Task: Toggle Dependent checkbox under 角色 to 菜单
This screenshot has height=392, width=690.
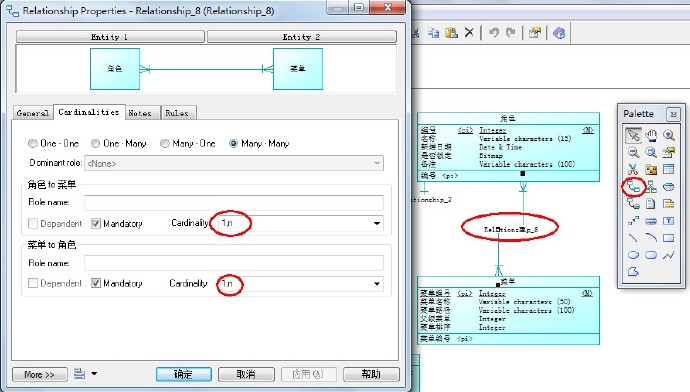Action: [33, 223]
